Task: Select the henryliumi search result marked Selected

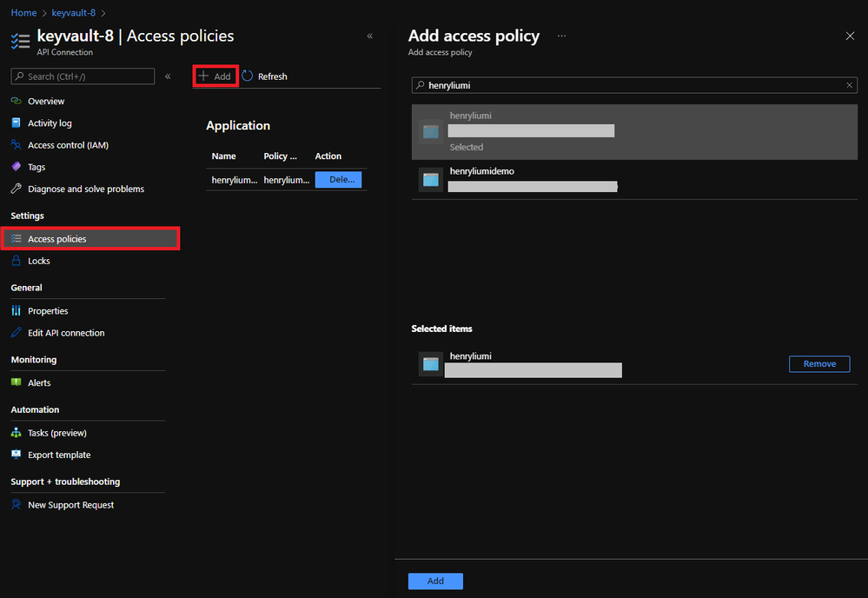Action: [634, 132]
